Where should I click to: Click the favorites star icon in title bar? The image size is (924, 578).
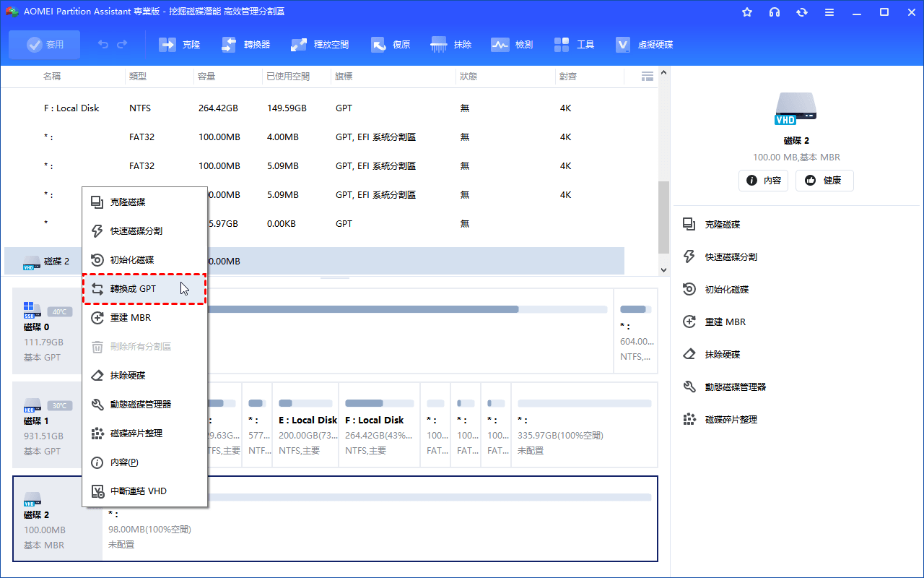747,12
